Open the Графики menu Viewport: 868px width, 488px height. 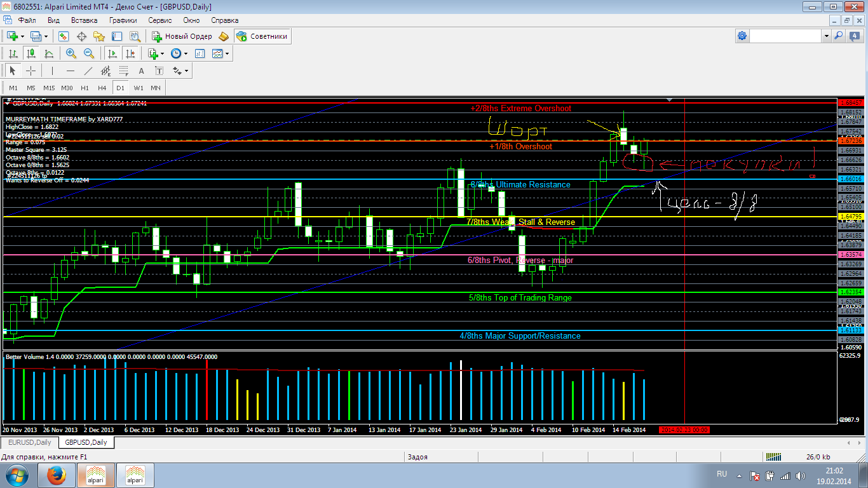click(x=123, y=20)
